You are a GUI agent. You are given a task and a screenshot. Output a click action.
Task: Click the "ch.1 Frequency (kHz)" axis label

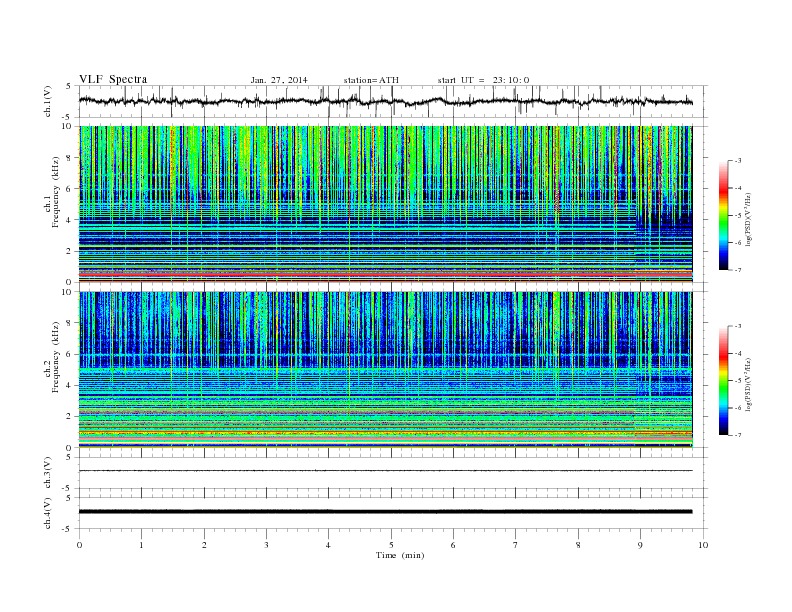click(52, 192)
